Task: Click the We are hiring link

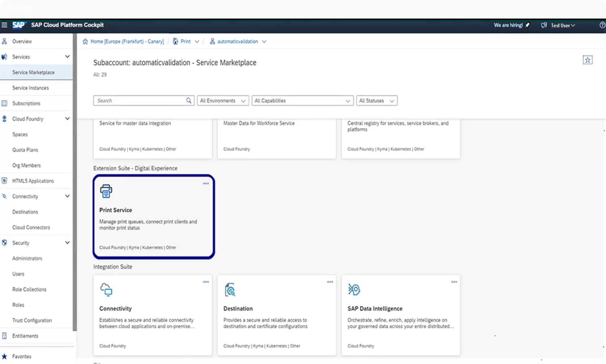Action: coord(508,25)
